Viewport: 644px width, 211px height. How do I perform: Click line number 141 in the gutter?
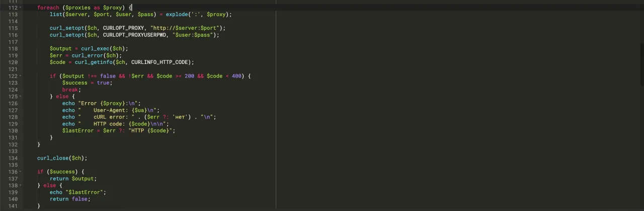(13, 206)
